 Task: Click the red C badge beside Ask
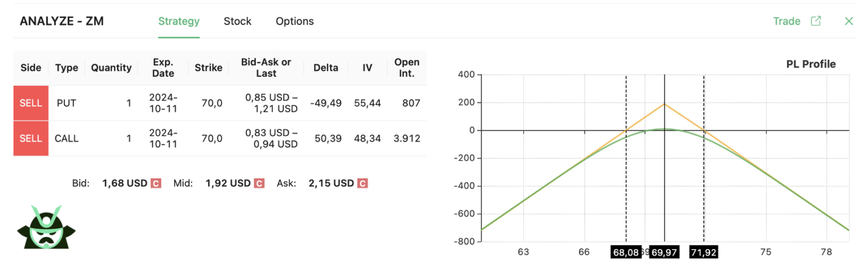tap(362, 183)
